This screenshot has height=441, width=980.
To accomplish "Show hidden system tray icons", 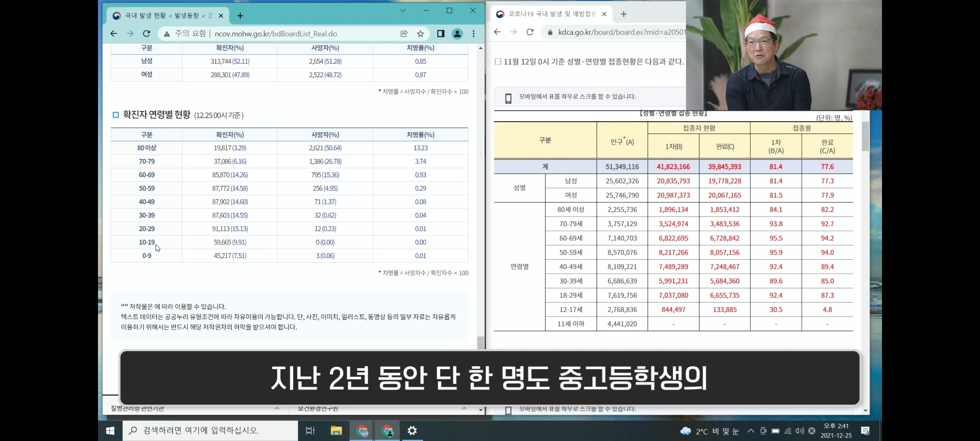I will point(750,431).
